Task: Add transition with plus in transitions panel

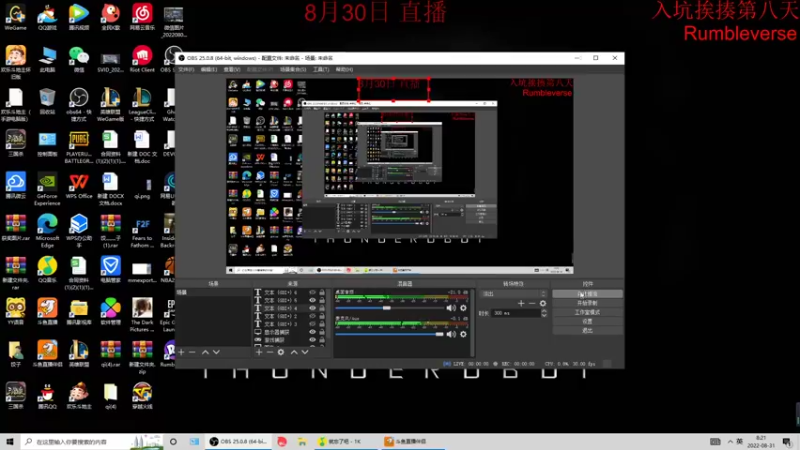Action: [x=521, y=304]
